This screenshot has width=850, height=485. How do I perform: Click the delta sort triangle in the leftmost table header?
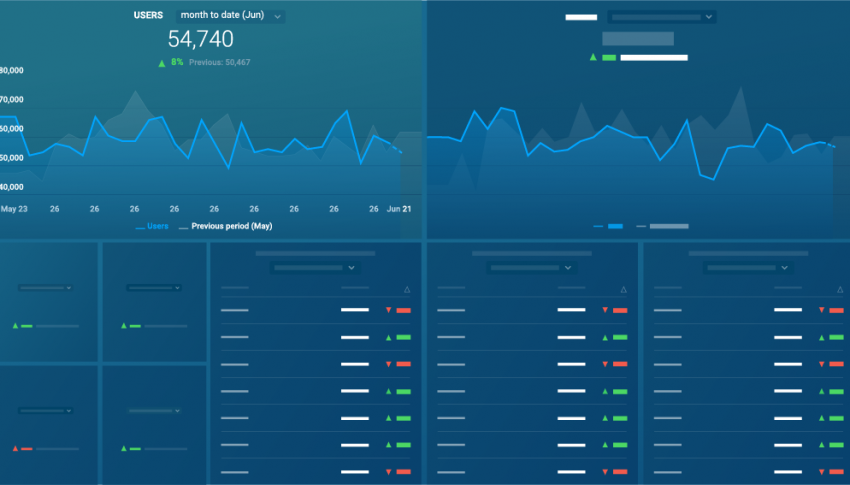point(407,290)
